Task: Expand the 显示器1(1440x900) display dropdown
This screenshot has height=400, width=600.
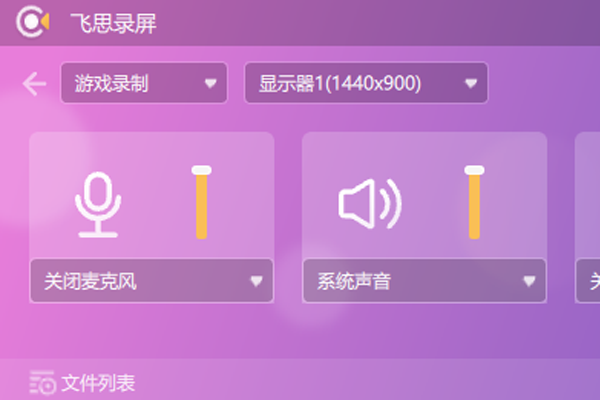Action: pyautogui.click(x=366, y=83)
